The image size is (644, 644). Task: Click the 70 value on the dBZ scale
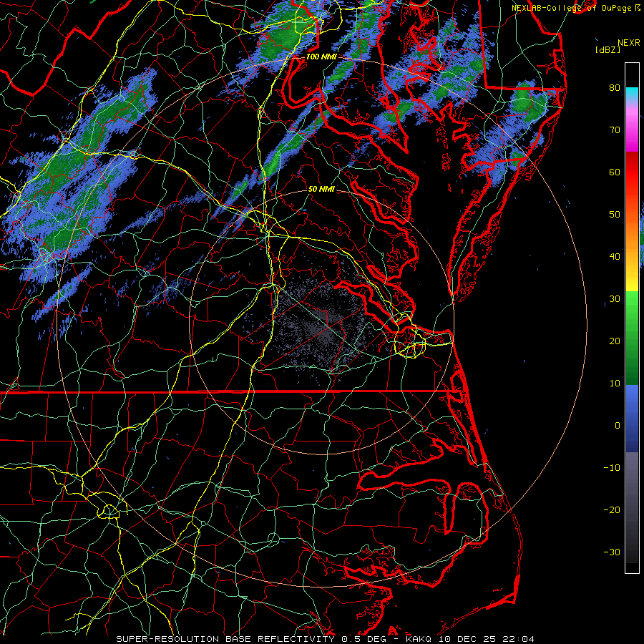click(x=615, y=130)
